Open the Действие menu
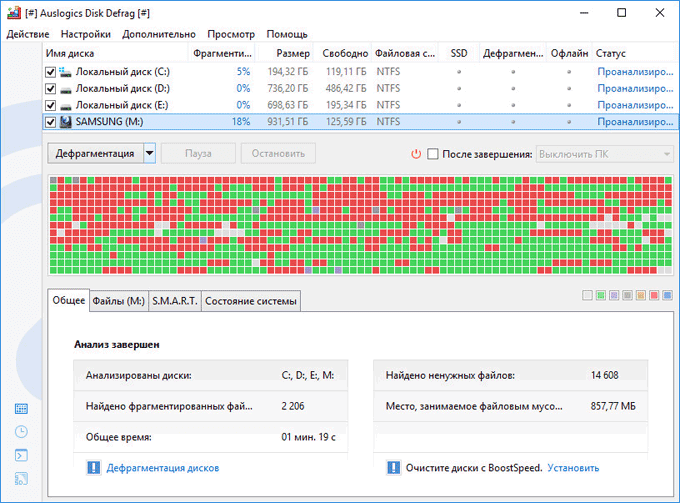The height and width of the screenshot is (503, 680). [28, 34]
